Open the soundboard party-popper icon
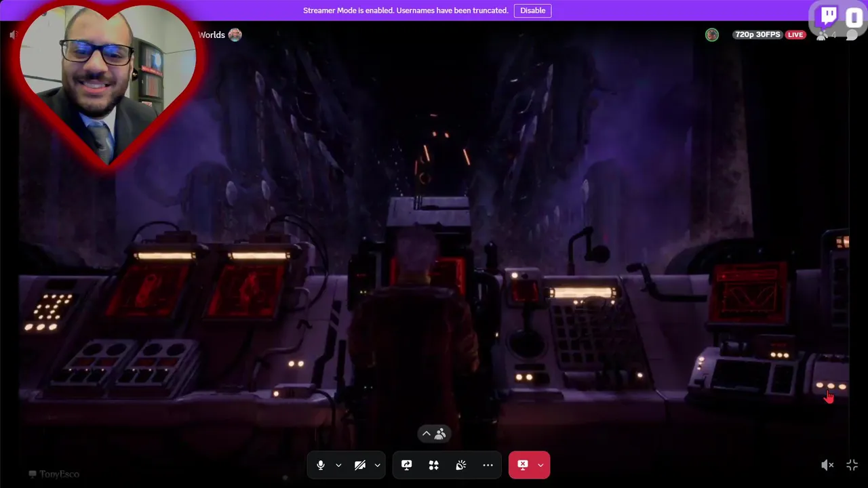Image resolution: width=868 pixels, height=488 pixels. coord(460,465)
